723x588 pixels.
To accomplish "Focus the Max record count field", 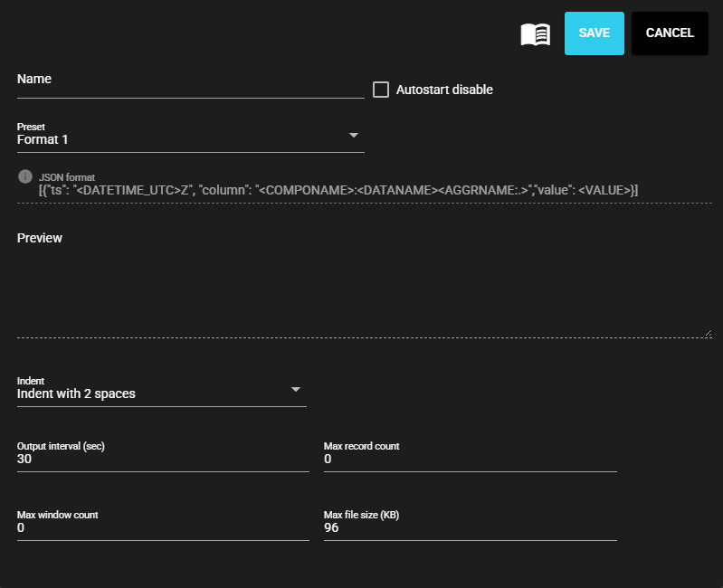I will pyautogui.click(x=470, y=460).
